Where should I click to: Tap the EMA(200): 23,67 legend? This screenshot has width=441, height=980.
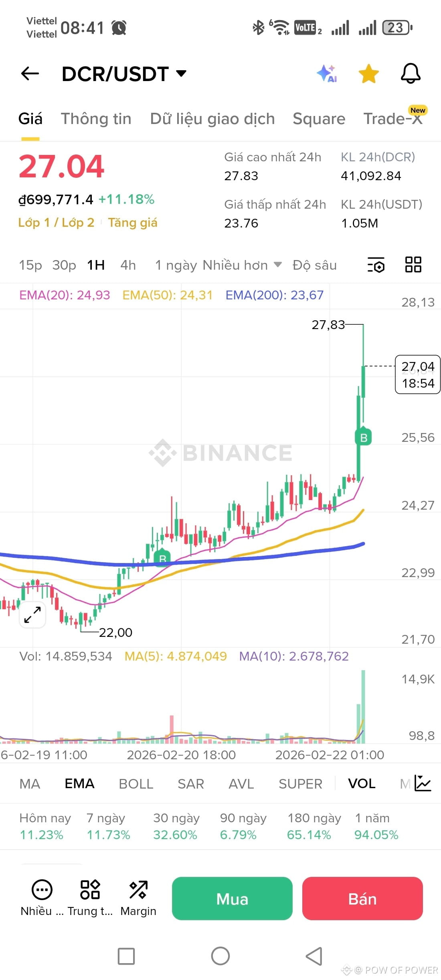tap(274, 295)
